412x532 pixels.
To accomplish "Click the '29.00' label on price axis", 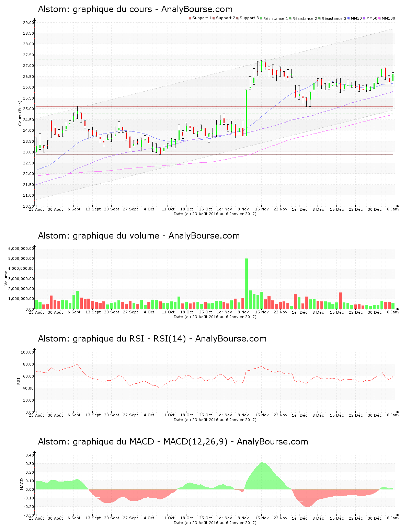I will pyautogui.click(x=28, y=23).
